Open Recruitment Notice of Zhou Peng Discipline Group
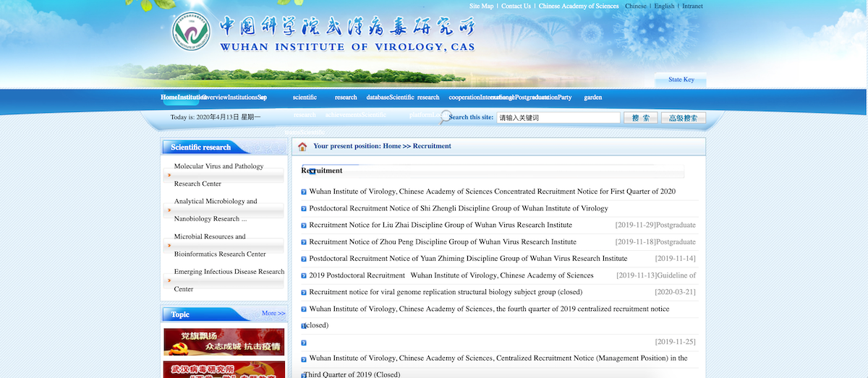This screenshot has width=868, height=378. (443, 241)
